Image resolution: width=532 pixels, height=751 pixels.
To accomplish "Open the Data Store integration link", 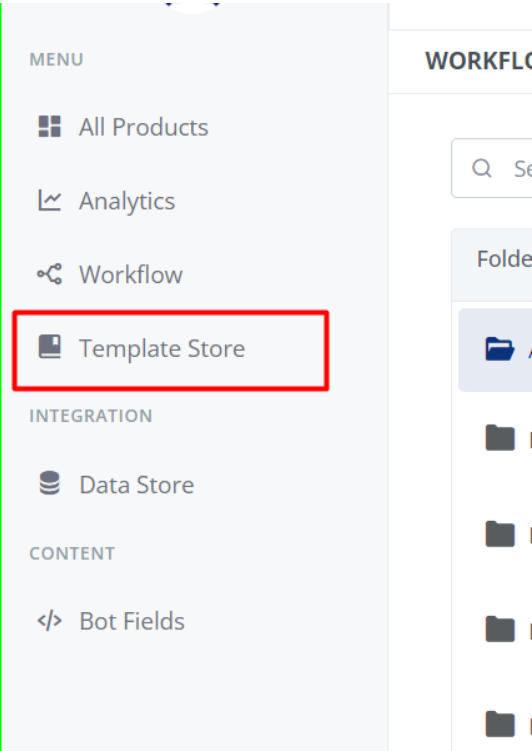I will (136, 485).
